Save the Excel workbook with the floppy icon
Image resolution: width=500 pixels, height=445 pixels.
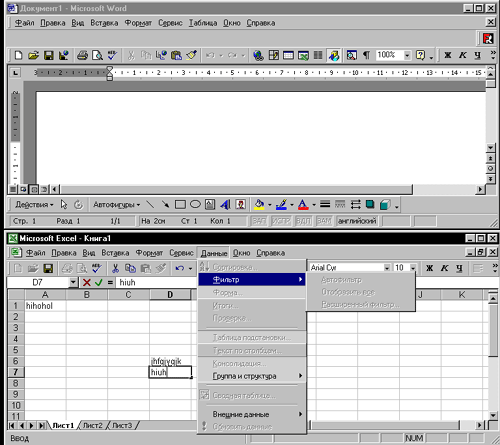pos(48,268)
